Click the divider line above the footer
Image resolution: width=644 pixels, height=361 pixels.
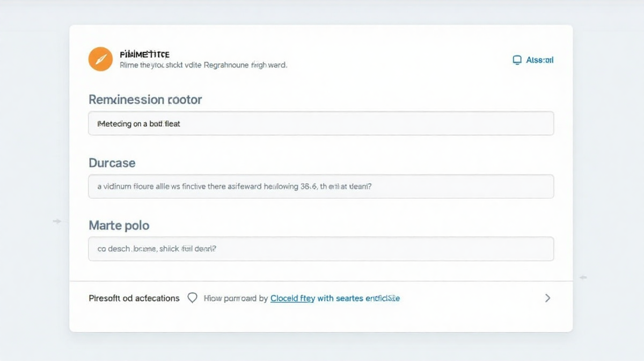321,281
